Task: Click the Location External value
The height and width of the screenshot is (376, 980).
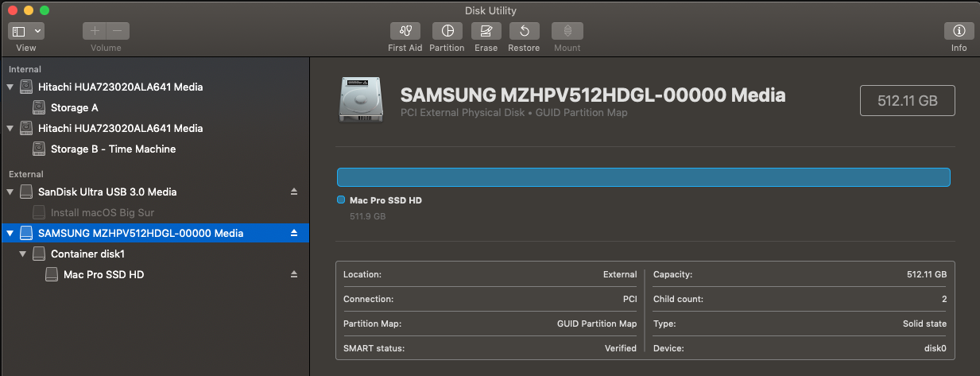Action: (620, 274)
